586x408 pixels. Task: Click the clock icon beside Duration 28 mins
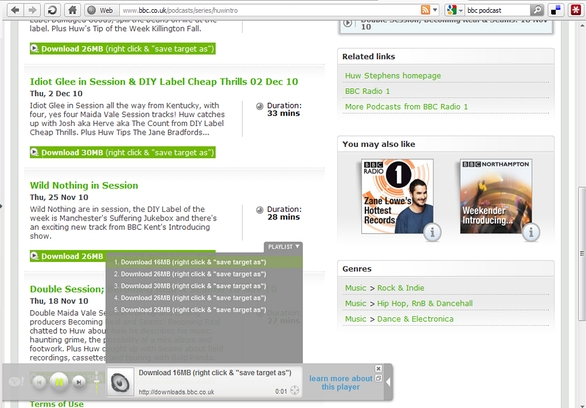260,210
